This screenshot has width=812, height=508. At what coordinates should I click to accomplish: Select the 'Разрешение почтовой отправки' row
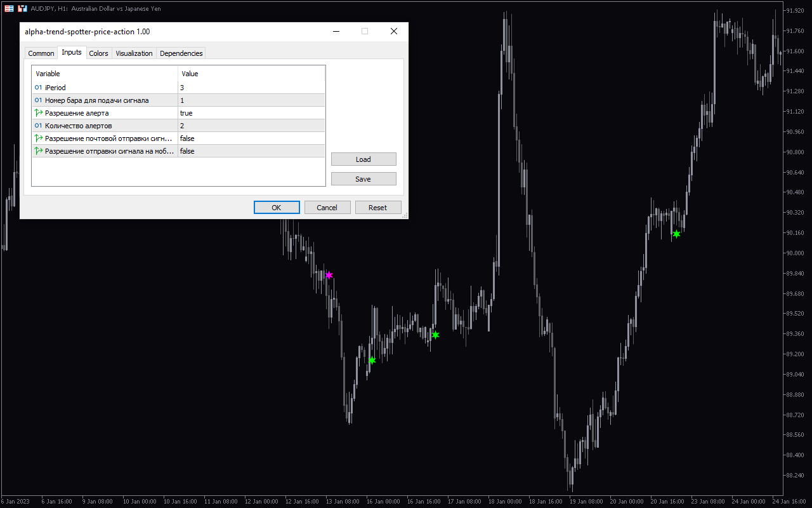[x=178, y=138]
